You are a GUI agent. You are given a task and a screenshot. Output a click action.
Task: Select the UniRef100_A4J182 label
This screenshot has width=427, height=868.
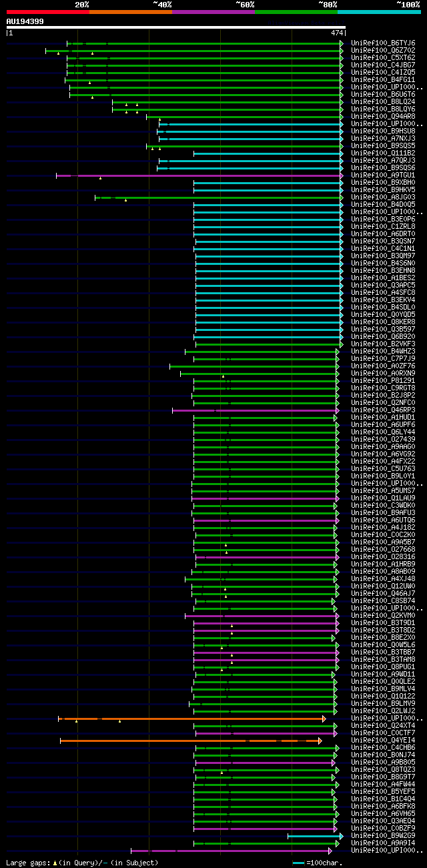pos(383,527)
